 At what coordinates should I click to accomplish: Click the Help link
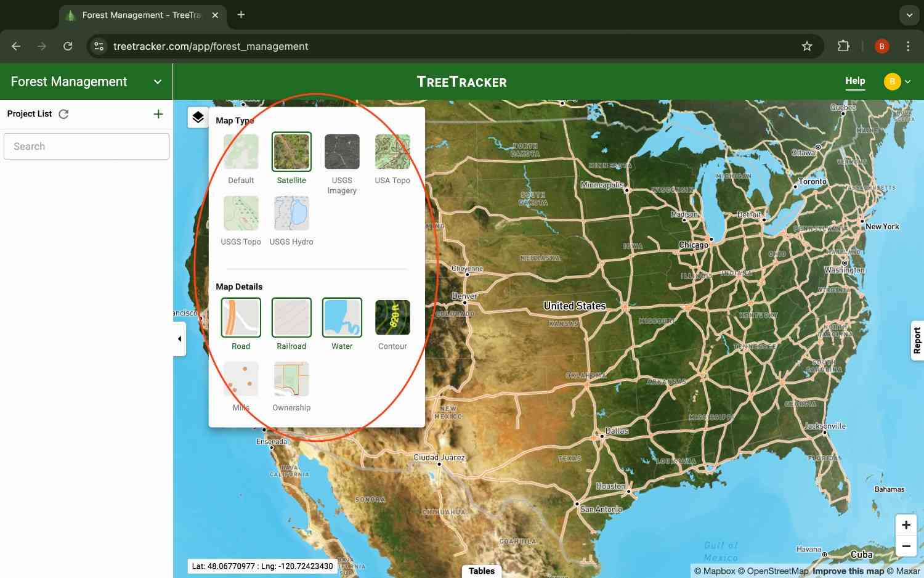[855, 80]
